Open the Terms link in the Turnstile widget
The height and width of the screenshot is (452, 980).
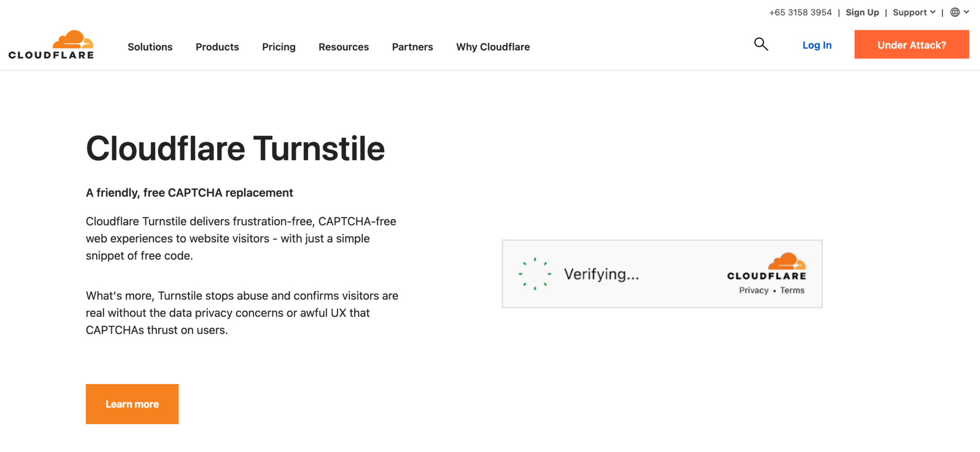792,290
